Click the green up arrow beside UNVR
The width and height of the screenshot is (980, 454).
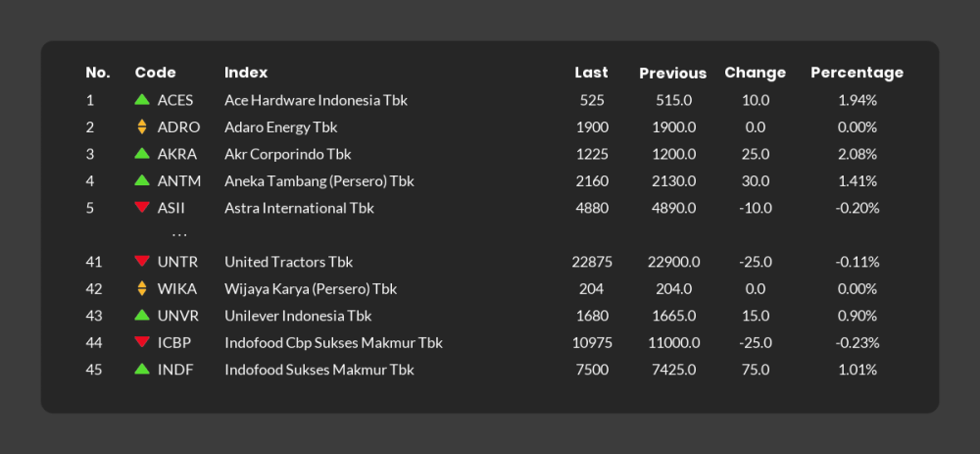click(142, 316)
